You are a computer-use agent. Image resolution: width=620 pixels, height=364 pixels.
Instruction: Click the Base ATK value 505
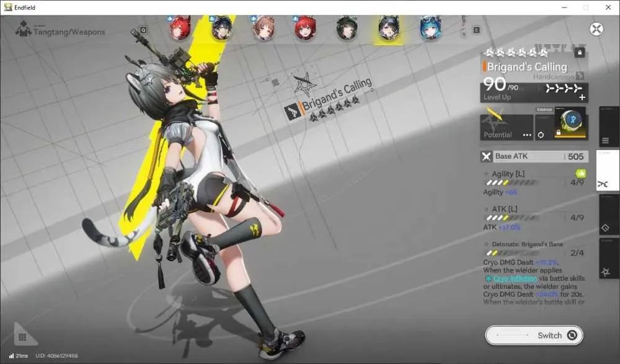576,157
